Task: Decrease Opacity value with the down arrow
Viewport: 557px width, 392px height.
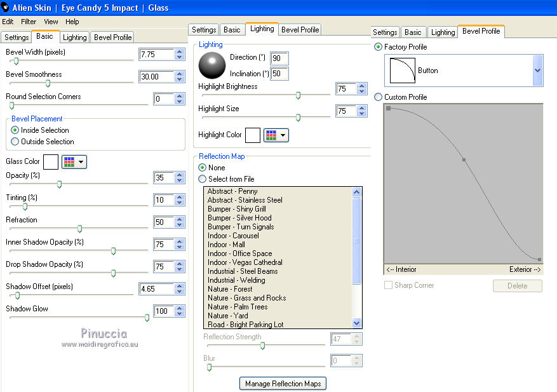Action: (179, 181)
